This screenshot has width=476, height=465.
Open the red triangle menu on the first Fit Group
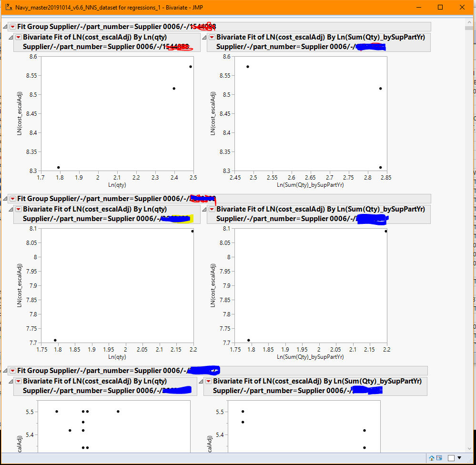[x=12, y=26]
